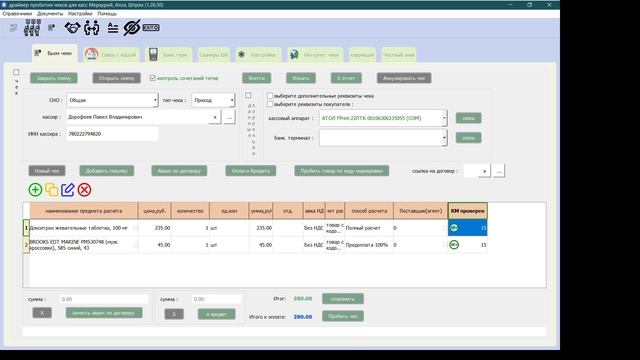Click Предоплата 100% cell in row 2
The width and height of the screenshot is (640, 360).
coord(369,245)
